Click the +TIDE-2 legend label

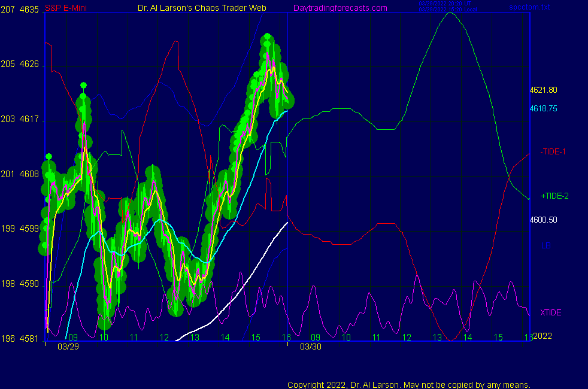tap(554, 196)
